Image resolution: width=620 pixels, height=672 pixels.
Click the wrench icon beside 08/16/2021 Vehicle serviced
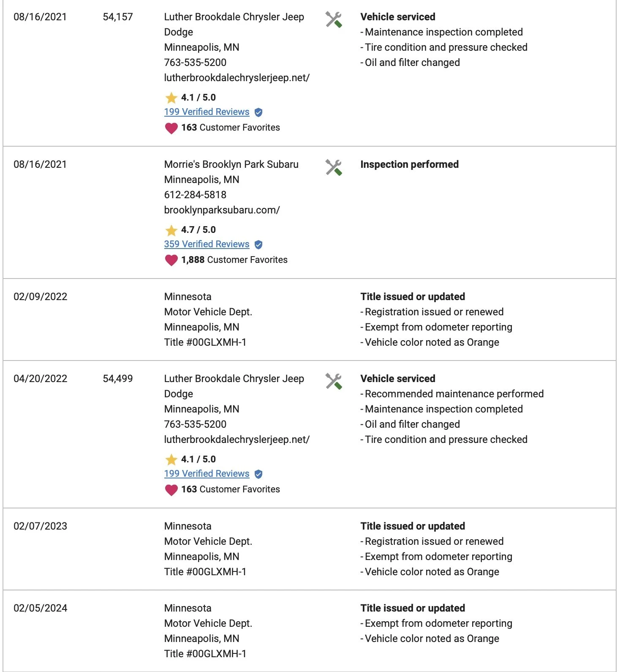334,20
